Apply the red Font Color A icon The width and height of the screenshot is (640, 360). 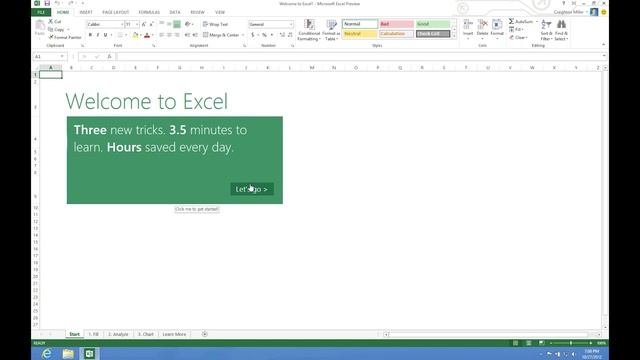point(147,36)
